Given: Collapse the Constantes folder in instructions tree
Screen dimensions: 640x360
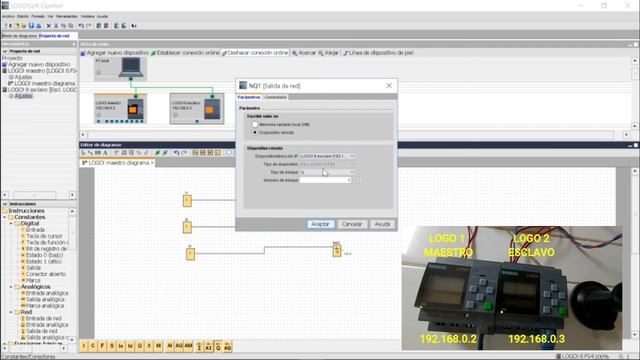Looking at the screenshot, I should point(5,217).
